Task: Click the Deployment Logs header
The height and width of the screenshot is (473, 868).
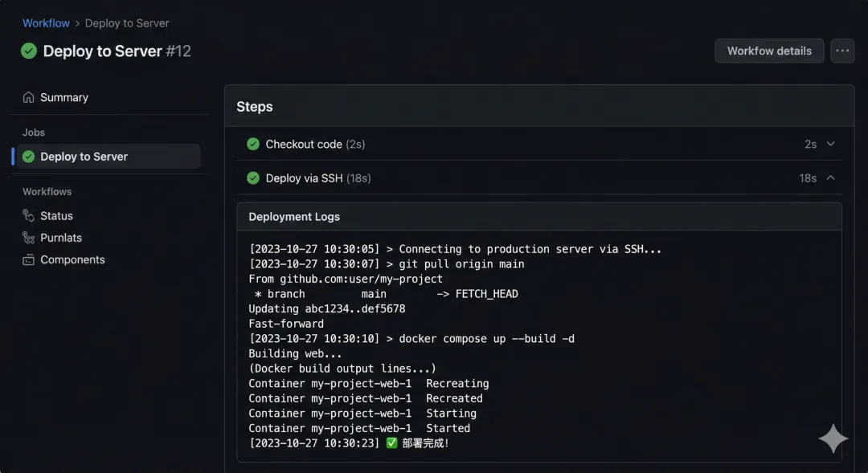Action: click(294, 217)
